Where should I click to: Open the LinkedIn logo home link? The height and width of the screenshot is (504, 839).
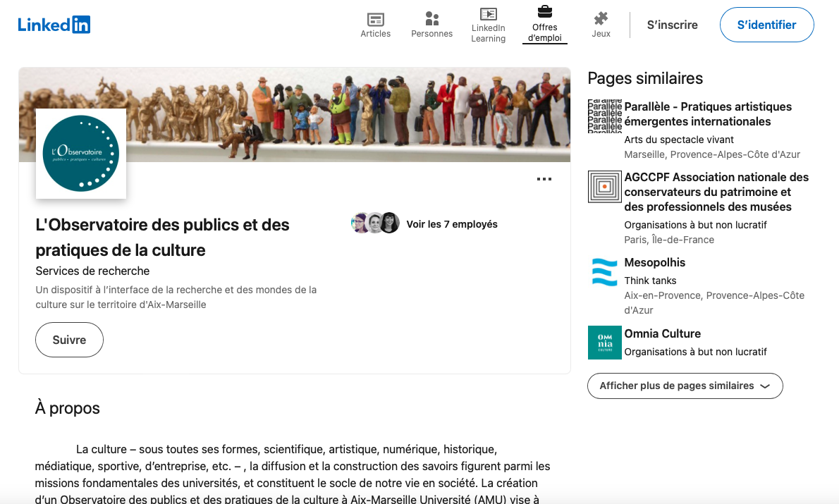click(54, 25)
